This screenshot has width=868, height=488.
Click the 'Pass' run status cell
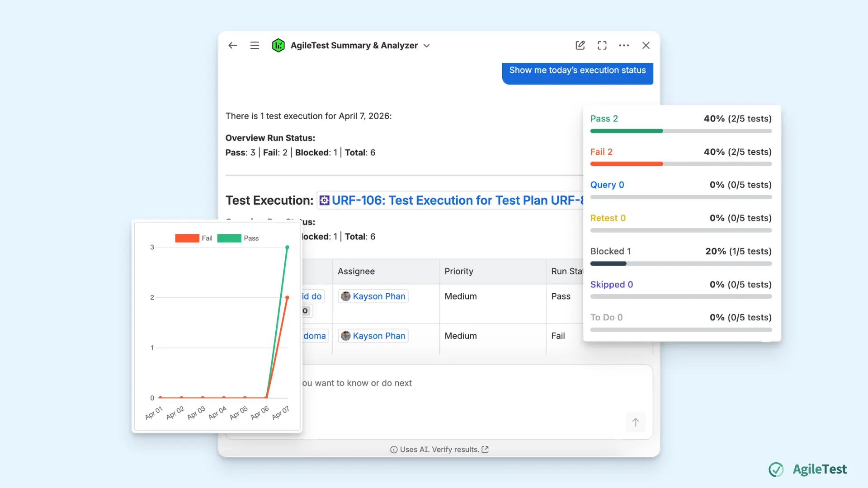coord(561,296)
